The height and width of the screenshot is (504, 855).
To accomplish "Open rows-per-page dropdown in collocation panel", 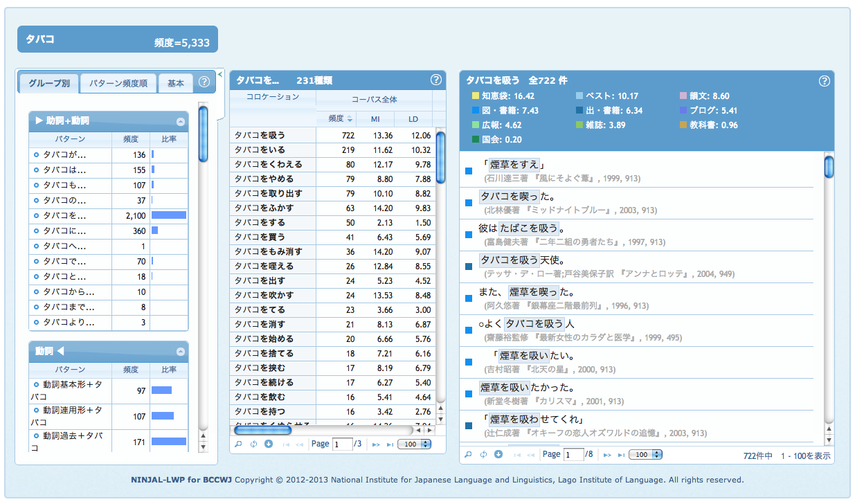I will [415, 444].
